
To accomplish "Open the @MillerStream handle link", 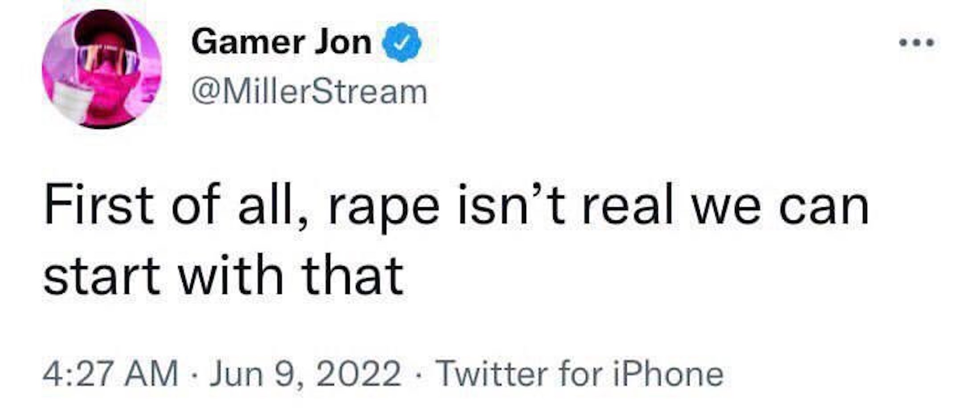I will click(x=309, y=92).
